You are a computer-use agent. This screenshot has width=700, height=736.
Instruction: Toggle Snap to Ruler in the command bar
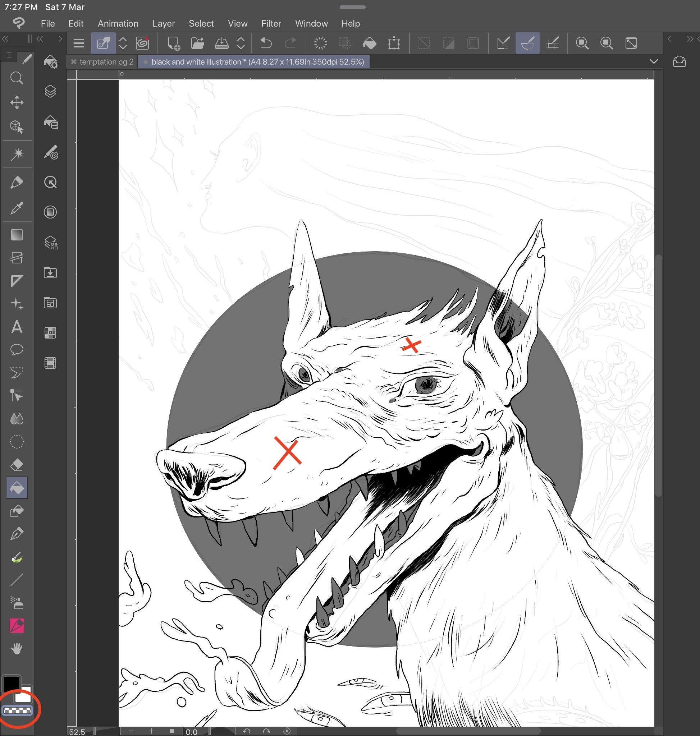tap(503, 43)
